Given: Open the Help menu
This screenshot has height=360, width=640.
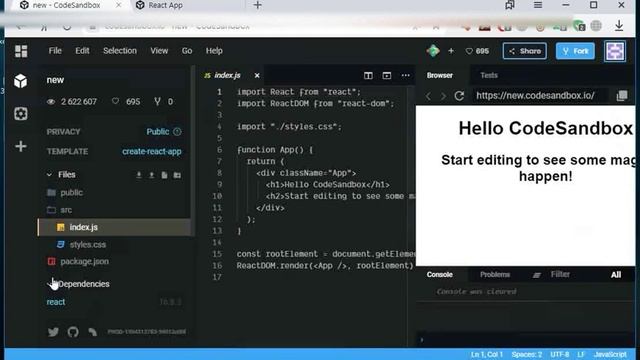Looking at the screenshot, I should pyautogui.click(x=214, y=51).
